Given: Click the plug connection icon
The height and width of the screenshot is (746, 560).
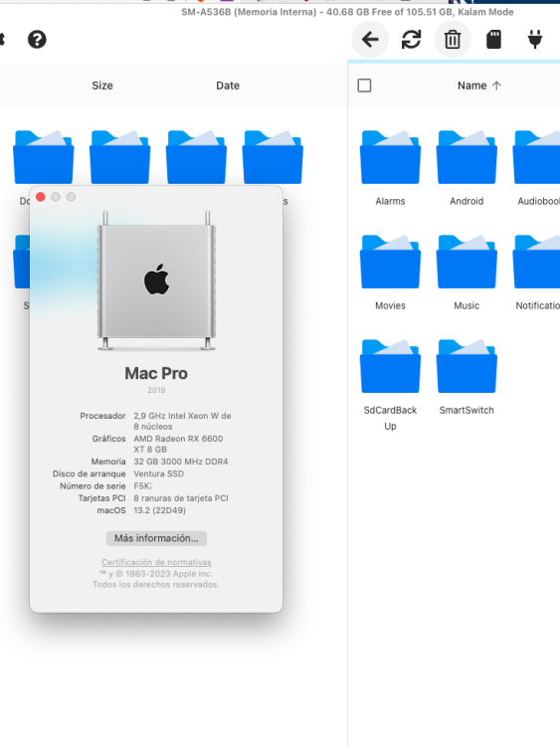Looking at the screenshot, I should tap(535, 40).
